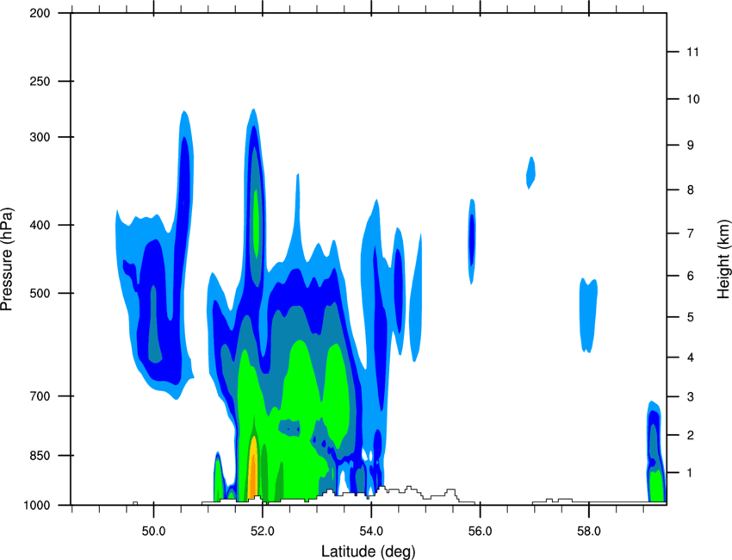Viewport: 732px width, 560px height.
Task: Click the Height (km) axis title
Action: pos(723,258)
